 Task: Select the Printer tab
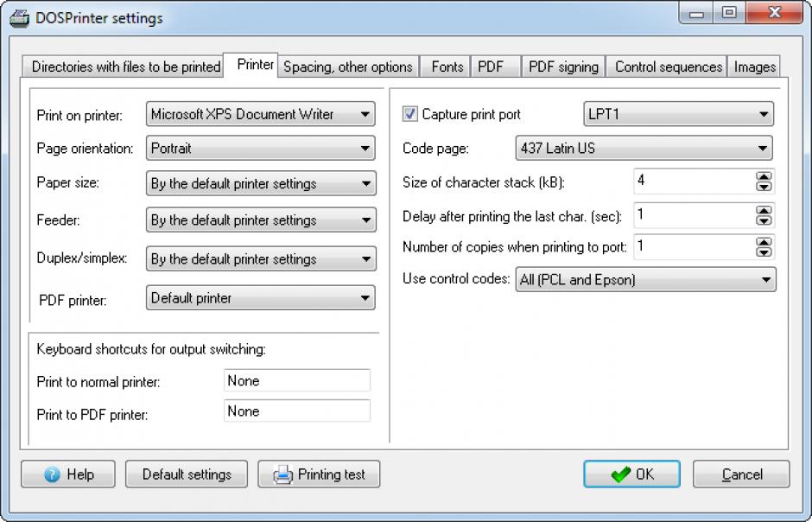click(251, 65)
